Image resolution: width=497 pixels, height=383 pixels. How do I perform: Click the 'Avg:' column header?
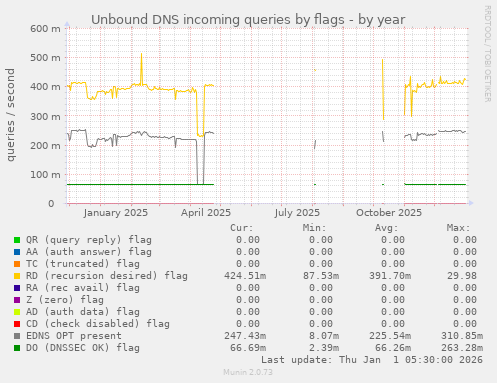386,228
